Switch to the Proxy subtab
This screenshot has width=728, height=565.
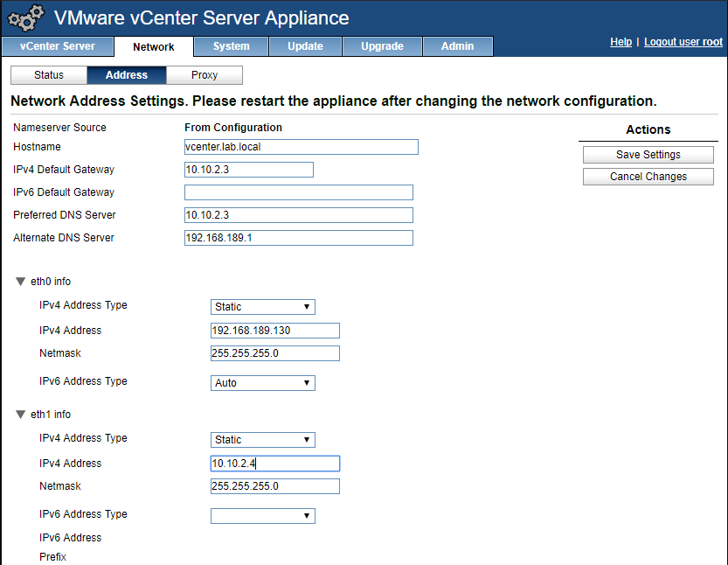pos(205,75)
